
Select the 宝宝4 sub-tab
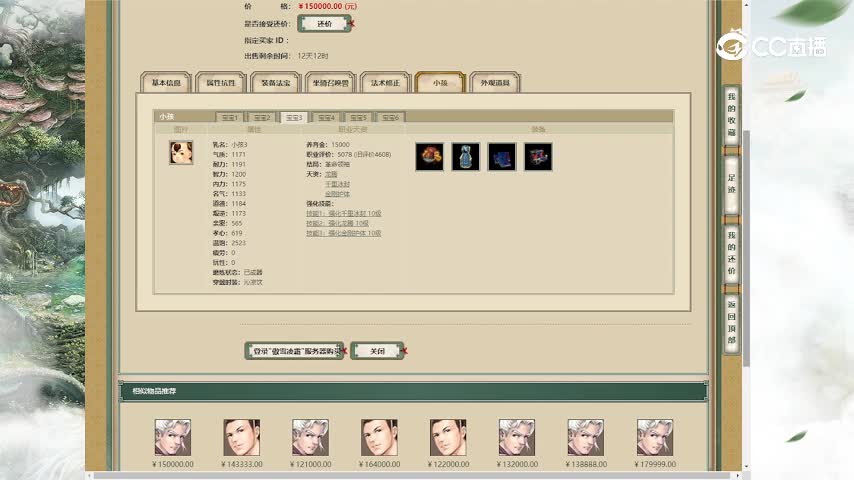pos(326,117)
